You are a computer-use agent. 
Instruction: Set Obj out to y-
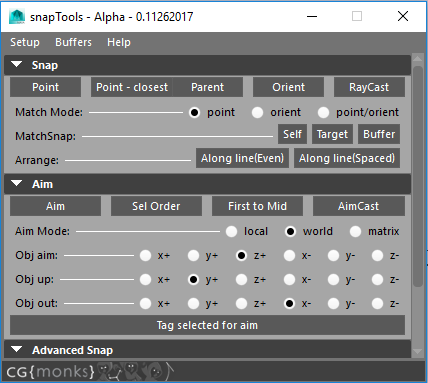tap(333, 304)
